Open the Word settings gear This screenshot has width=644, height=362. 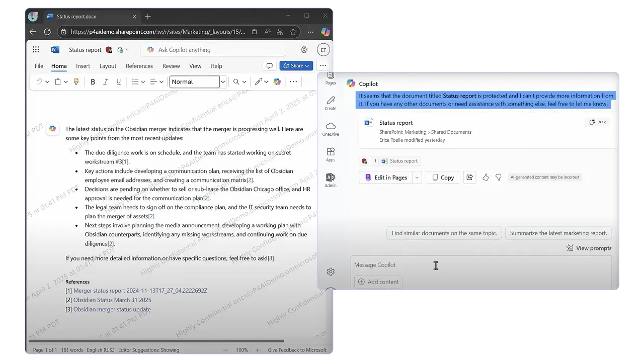click(x=304, y=50)
